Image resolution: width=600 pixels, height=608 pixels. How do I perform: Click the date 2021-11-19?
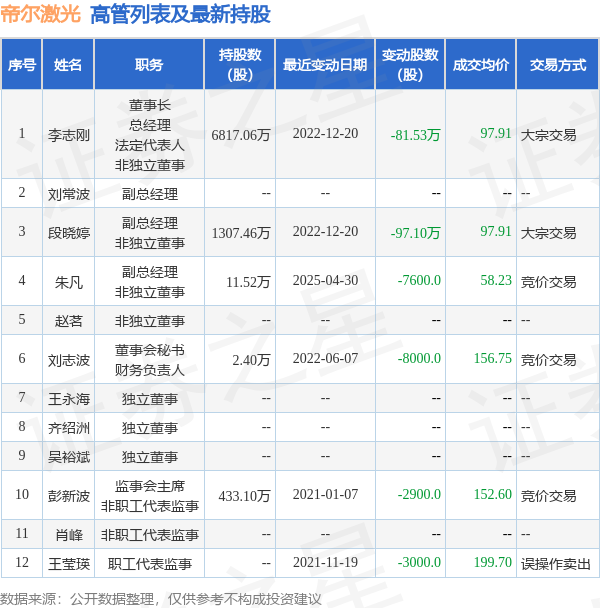(x=325, y=562)
